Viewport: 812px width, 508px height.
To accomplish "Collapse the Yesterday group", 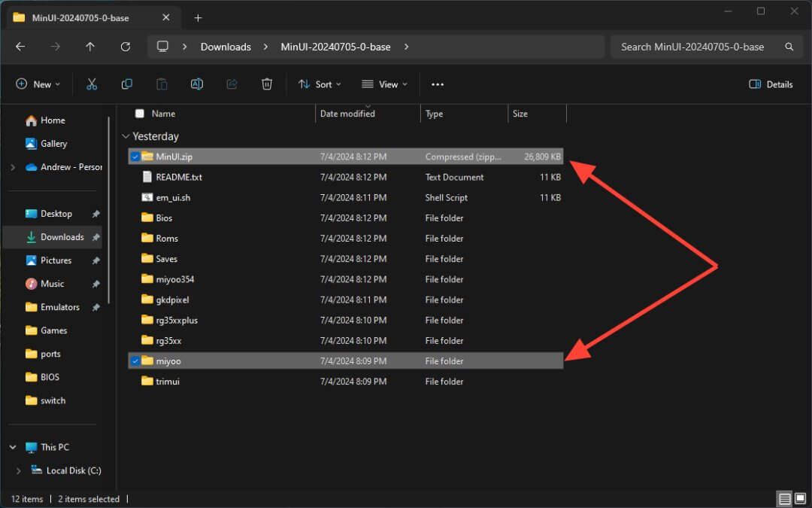I will tap(125, 137).
